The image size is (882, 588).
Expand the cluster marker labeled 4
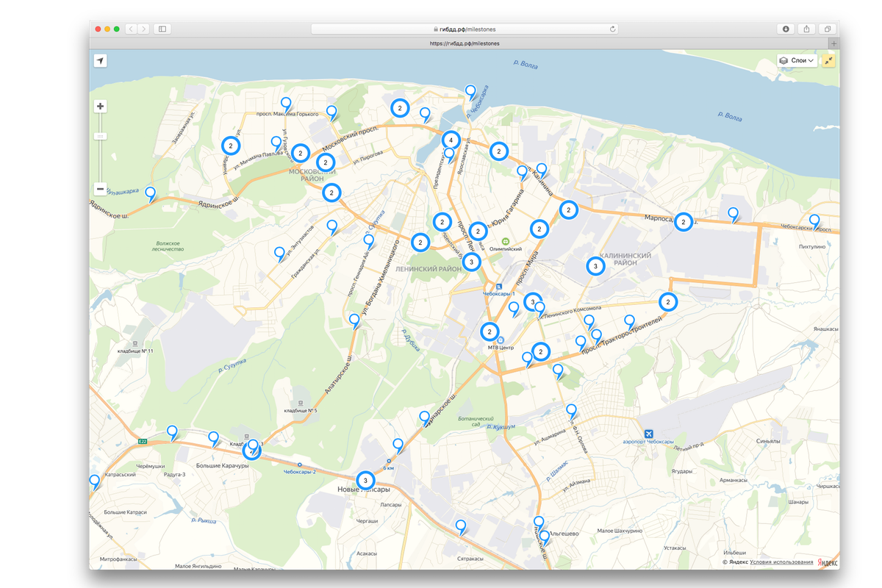click(451, 140)
